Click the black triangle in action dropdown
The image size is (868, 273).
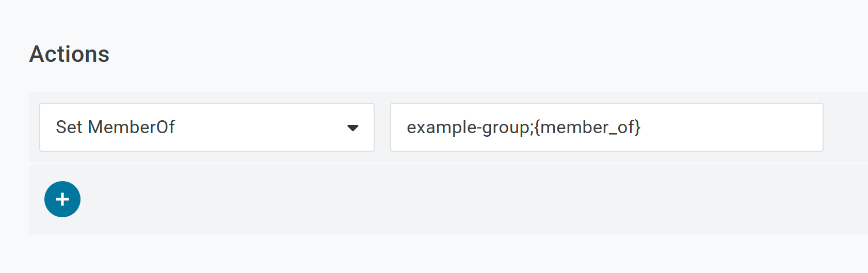click(x=353, y=127)
